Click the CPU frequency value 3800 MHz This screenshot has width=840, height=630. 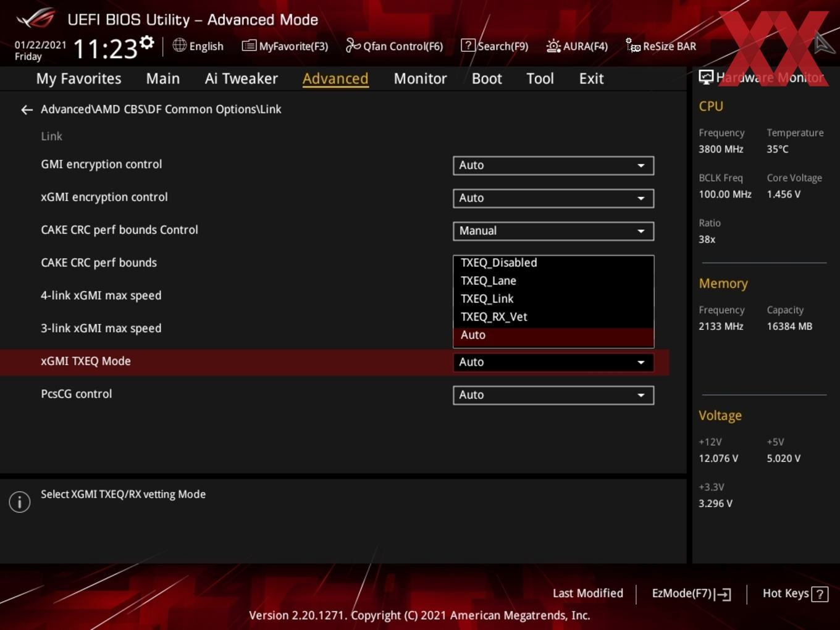[721, 149]
